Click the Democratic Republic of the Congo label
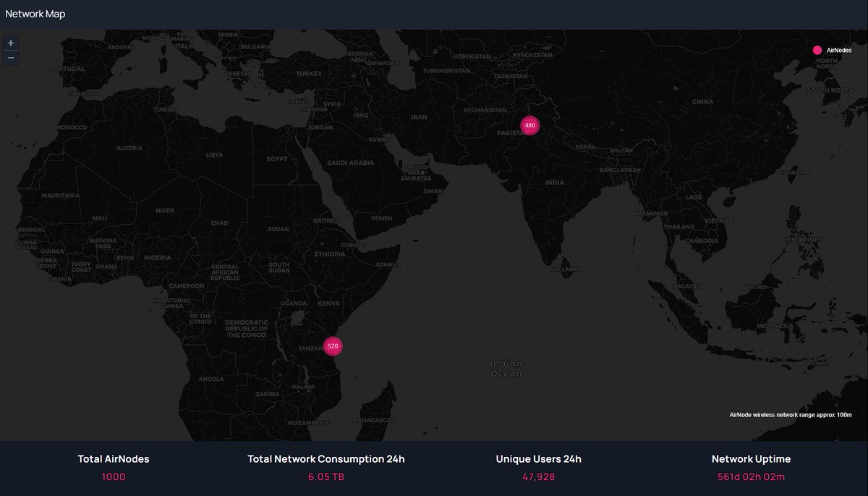 [x=247, y=328]
